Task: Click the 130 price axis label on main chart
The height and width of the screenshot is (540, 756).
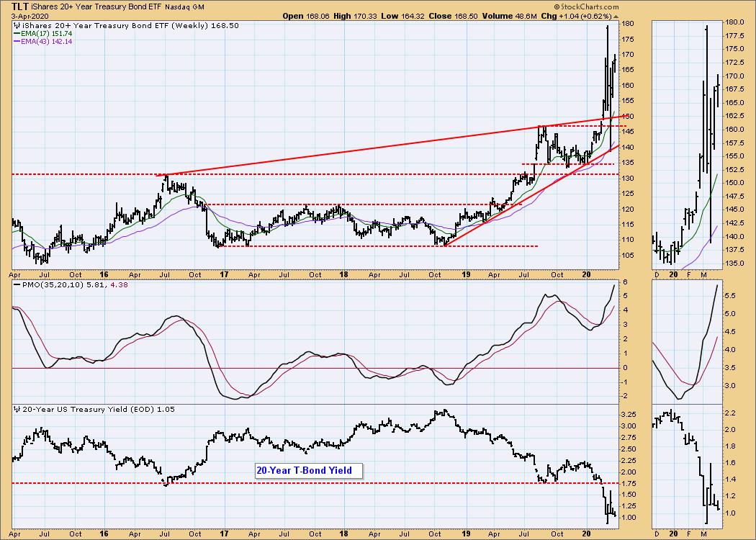Action: pyautogui.click(x=627, y=179)
